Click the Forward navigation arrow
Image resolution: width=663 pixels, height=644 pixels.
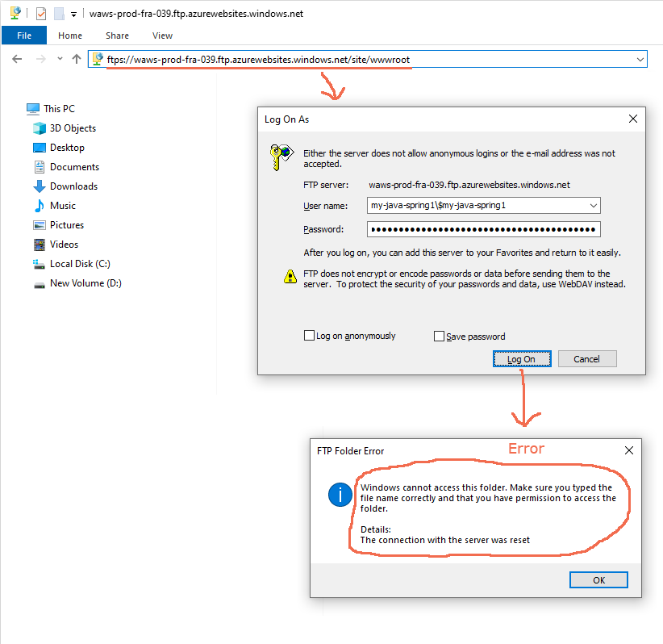[x=40, y=59]
